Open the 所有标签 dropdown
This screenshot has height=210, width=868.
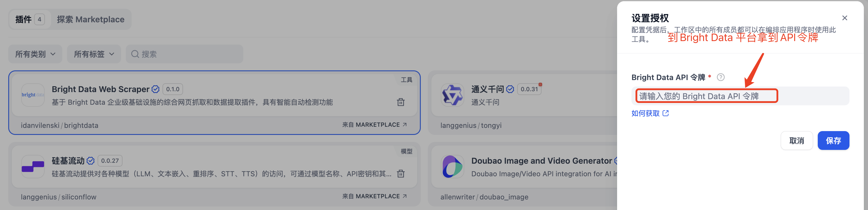tap(94, 54)
